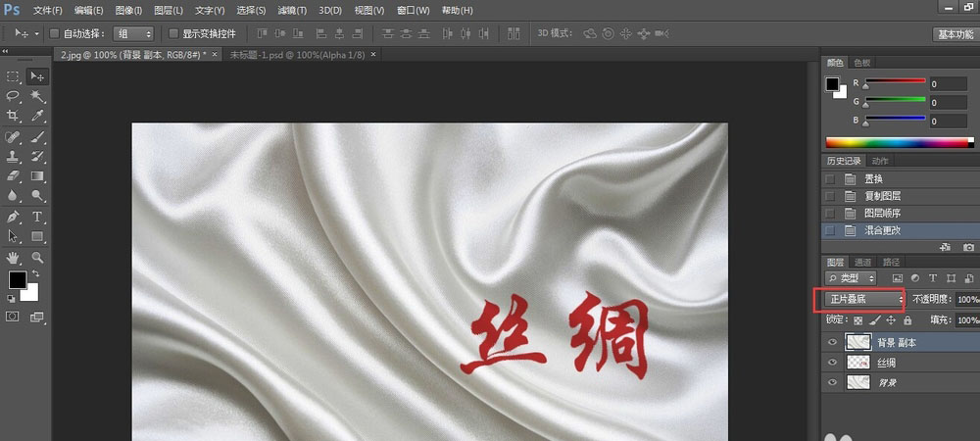Switch to the 路径 panel tab
The height and width of the screenshot is (441, 980).
tap(891, 263)
